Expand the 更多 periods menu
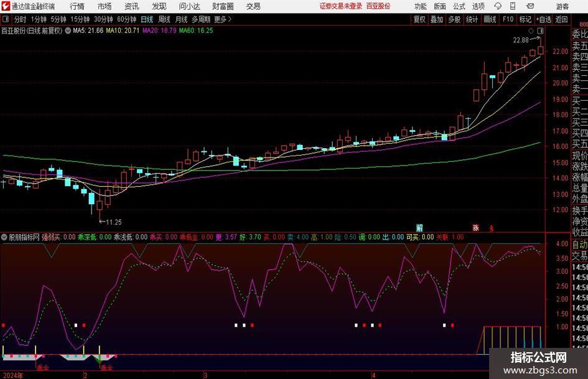Viewport: 588px width, 379px height. coord(223,19)
